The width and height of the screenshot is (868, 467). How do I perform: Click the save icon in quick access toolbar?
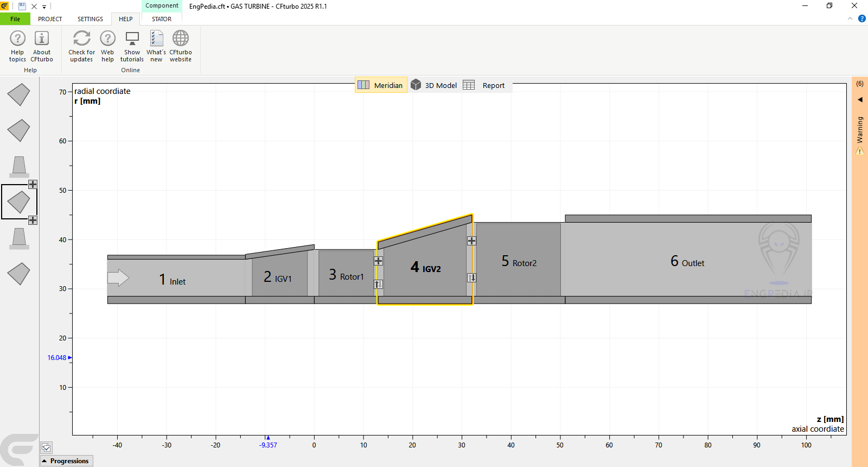point(22,7)
